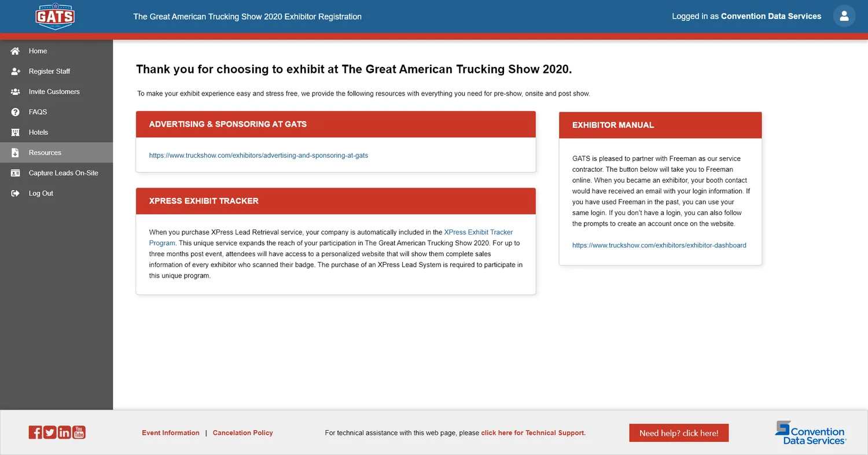Click the Advertising & Sponsoring at GATS header

pos(336,124)
